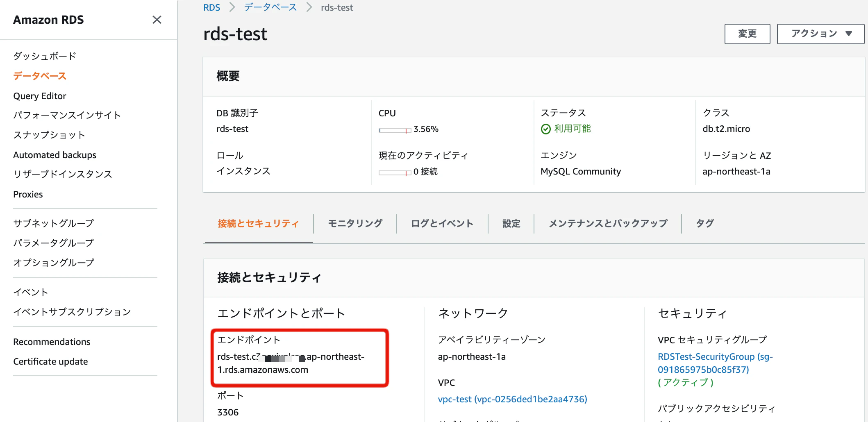Expand the アクション dropdown menu
This screenshot has height=422, width=868.
[820, 34]
